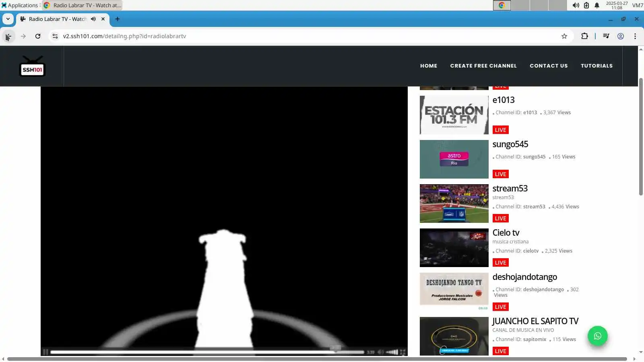Click the '3,367 Views' text for e1013
This screenshot has height=362, width=644.
(557, 113)
